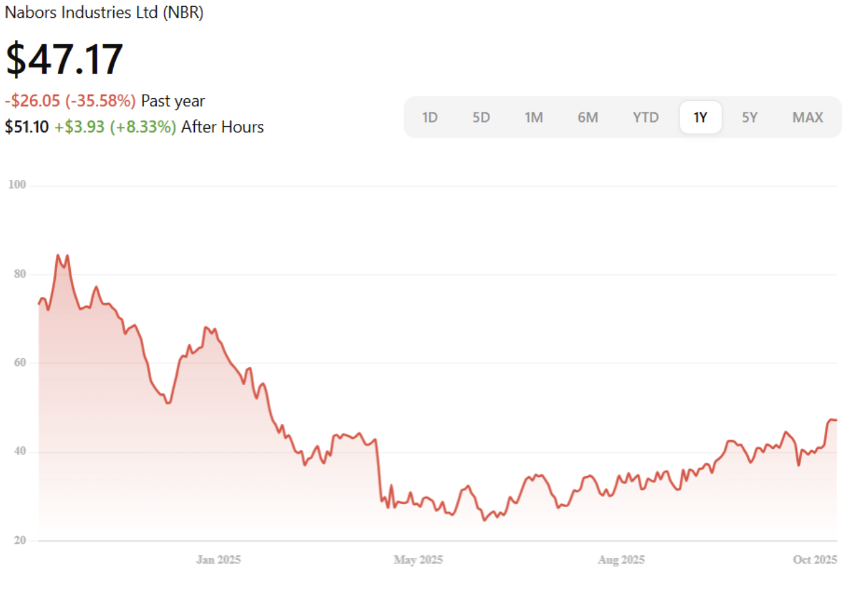Click the $47.17 current price
This screenshot has height=601, width=868.
(65, 59)
